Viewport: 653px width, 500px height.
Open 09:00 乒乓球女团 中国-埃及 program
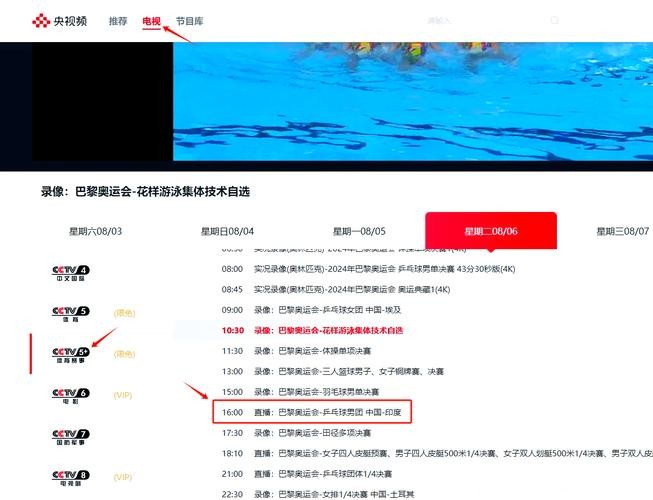click(311, 310)
